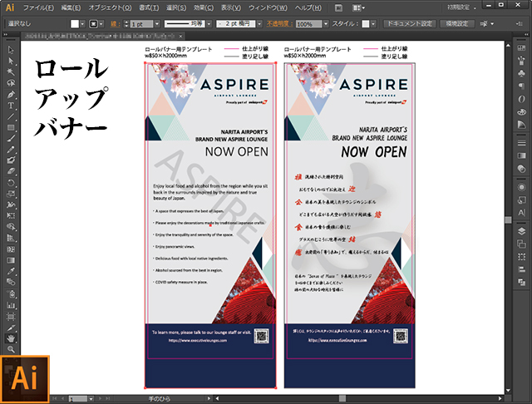Select the Gradient tool in toolbox
The width and height of the screenshot is (532, 404).
(x=11, y=260)
